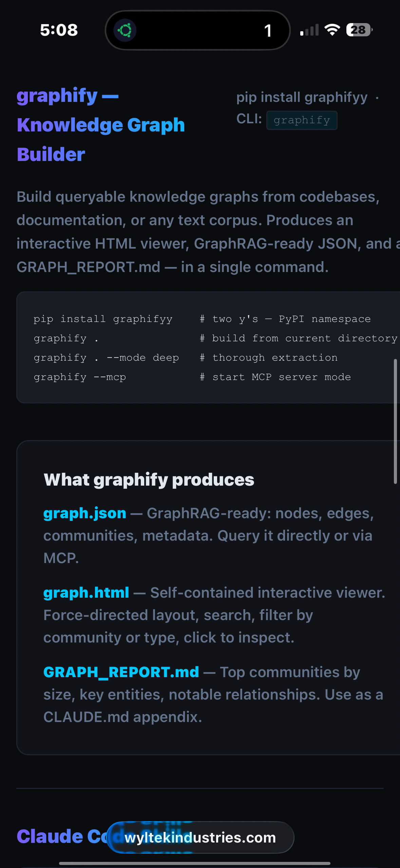Tap the clock showing 5:08
Viewport: 400px width, 868px height.
[x=59, y=30]
